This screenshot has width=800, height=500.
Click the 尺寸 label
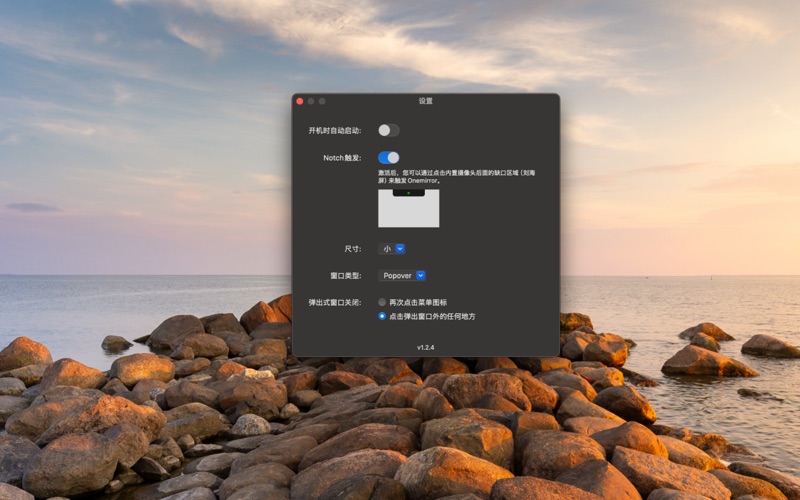coord(352,249)
